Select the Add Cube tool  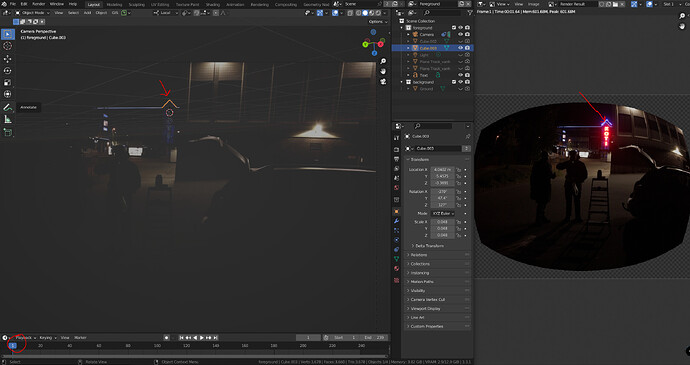pos(7,132)
